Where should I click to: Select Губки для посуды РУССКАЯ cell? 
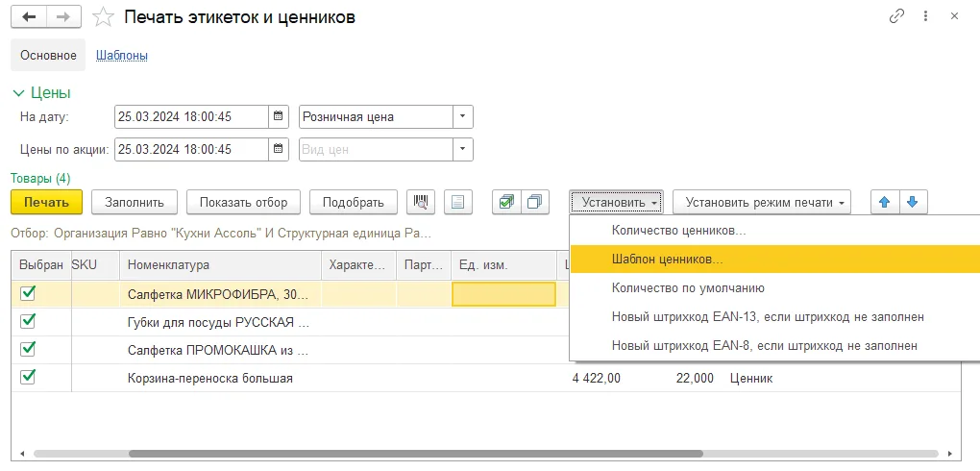tap(220, 322)
